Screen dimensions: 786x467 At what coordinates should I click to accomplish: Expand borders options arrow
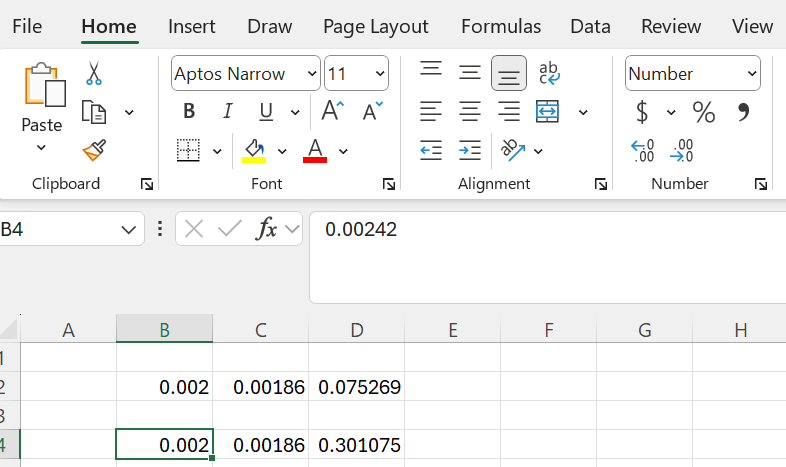(217, 151)
